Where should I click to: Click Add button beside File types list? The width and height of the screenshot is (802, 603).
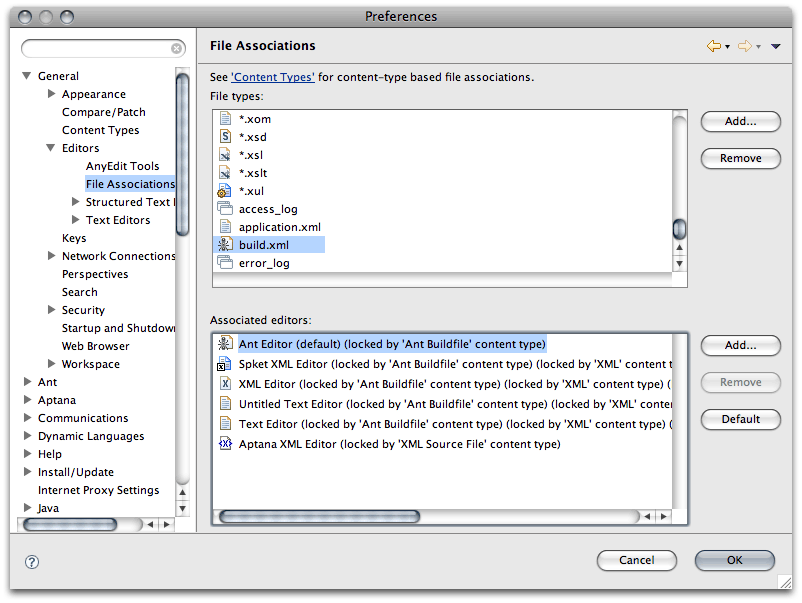coord(740,121)
